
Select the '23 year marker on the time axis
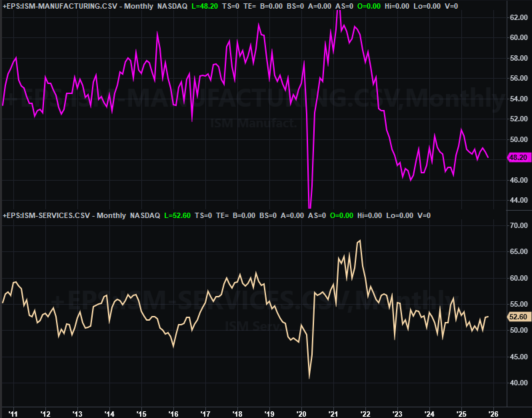397,413
